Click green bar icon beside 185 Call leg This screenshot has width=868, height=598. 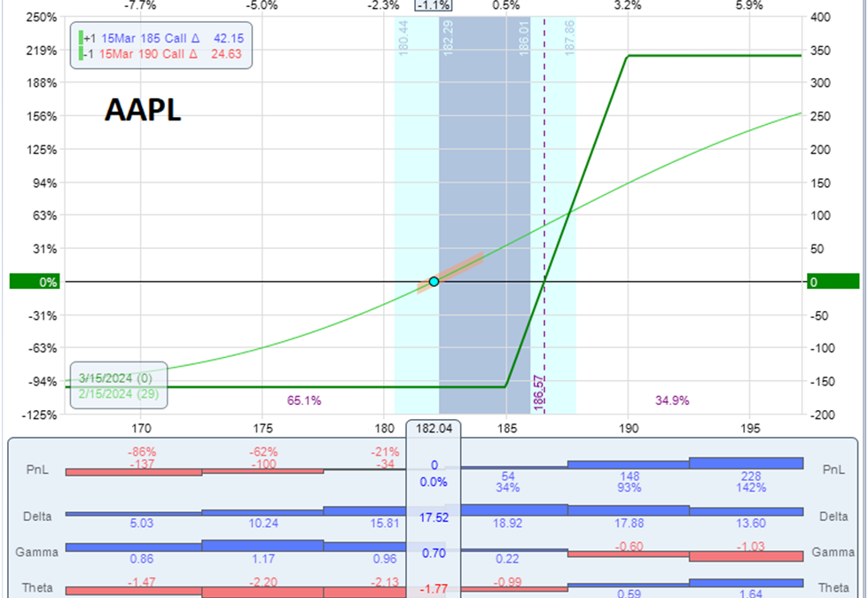click(81, 38)
